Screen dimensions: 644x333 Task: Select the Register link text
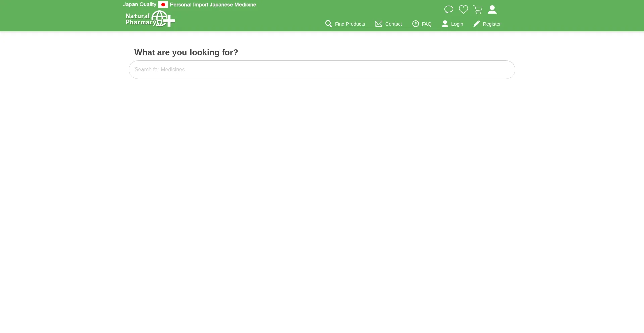(492, 24)
